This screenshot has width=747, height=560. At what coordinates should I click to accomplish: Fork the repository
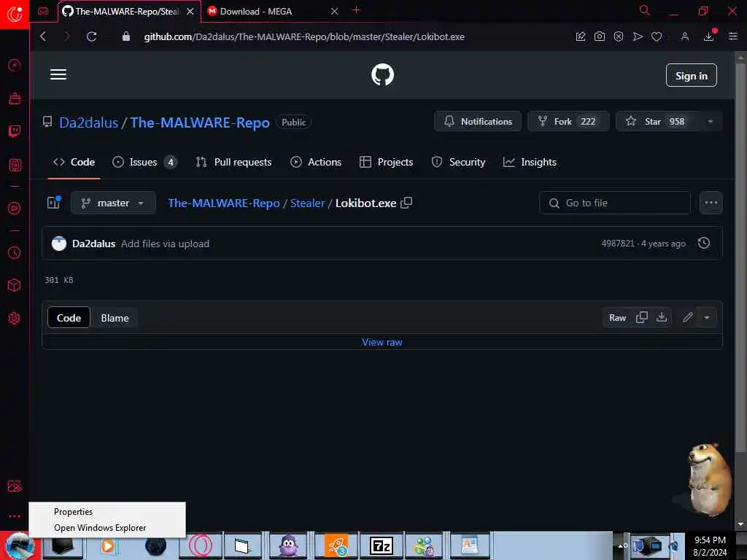click(x=568, y=122)
